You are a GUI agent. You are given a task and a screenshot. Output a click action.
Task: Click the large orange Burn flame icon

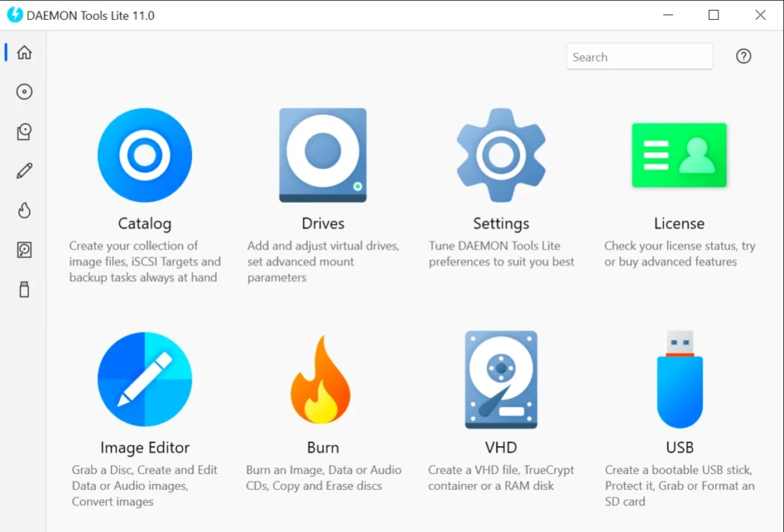[321, 380]
